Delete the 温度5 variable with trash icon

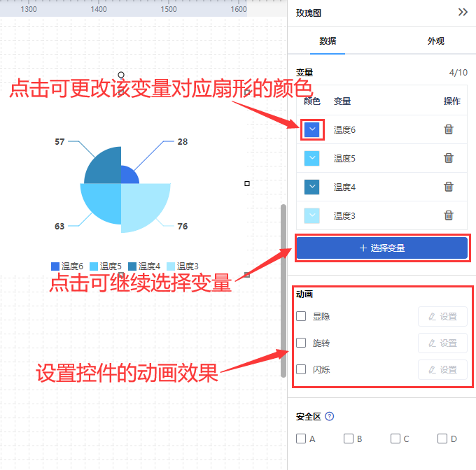tap(449, 158)
